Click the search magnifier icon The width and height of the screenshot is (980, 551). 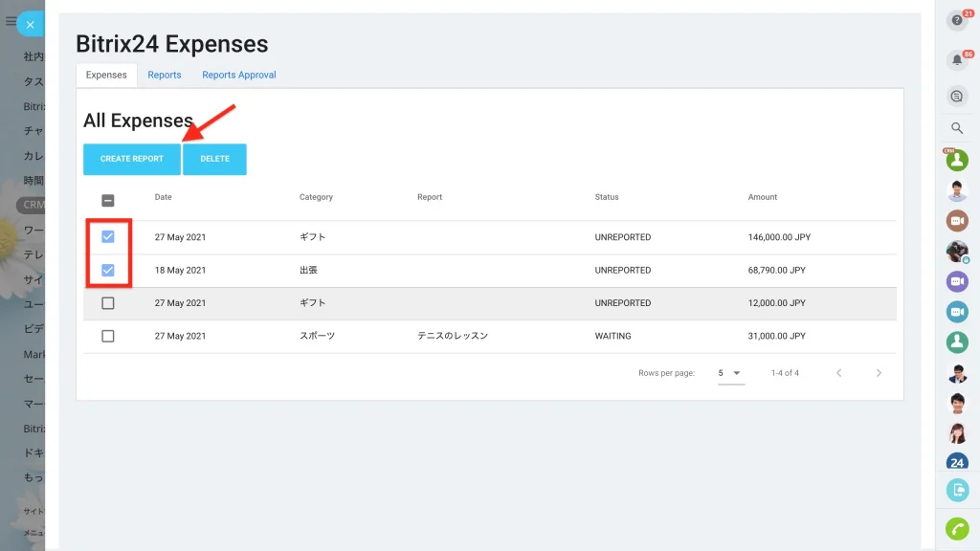[x=957, y=128]
